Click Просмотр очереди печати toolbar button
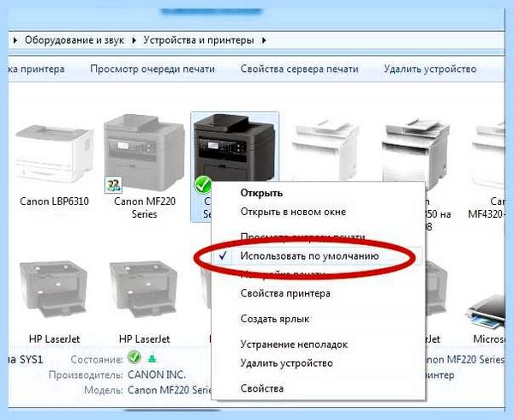The image size is (514, 420). 152,69
